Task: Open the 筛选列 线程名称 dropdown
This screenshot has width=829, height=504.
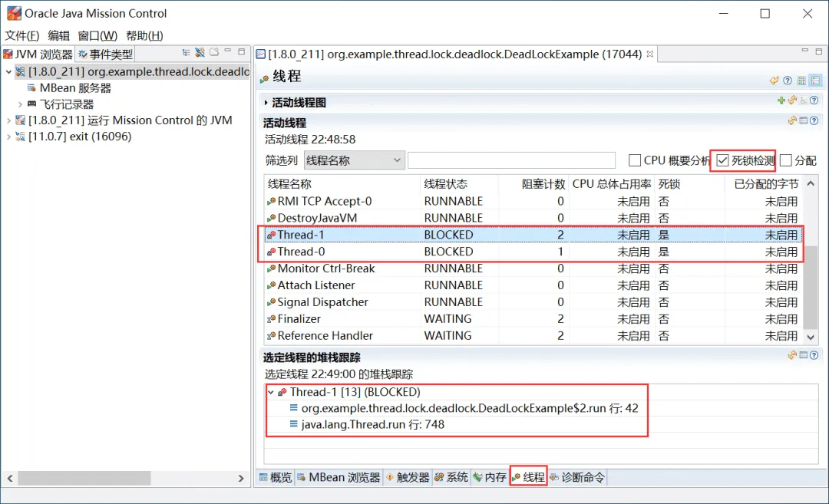Action: tap(354, 160)
